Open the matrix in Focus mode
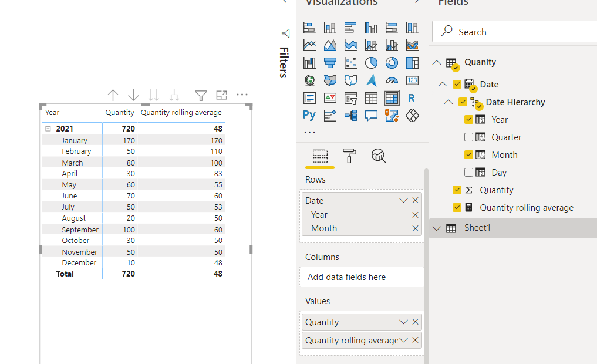597x364 pixels. tap(221, 95)
